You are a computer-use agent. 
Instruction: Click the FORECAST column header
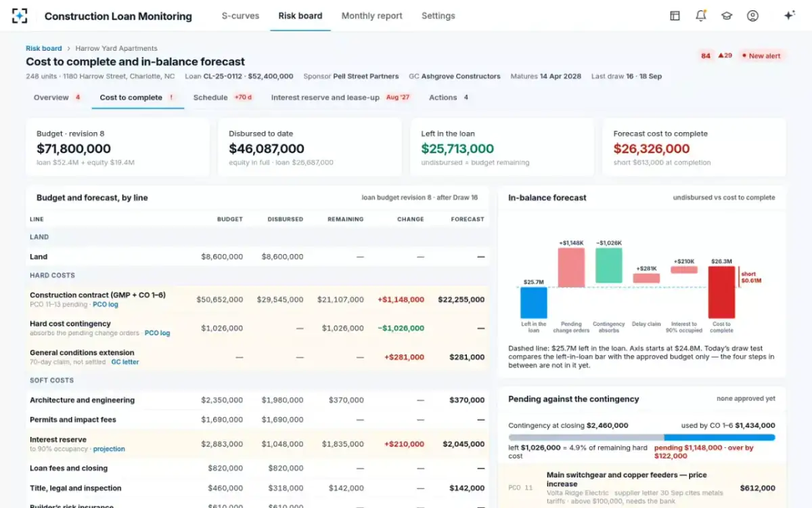pyautogui.click(x=468, y=219)
